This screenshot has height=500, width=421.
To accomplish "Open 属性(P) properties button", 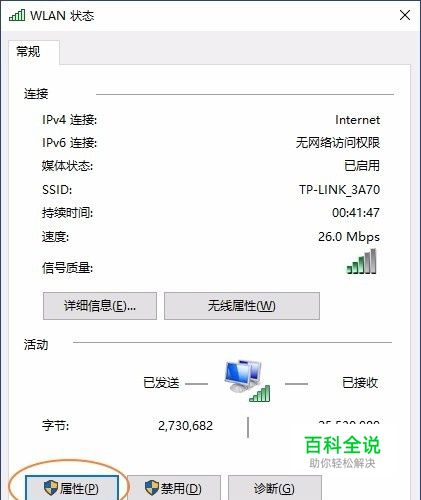I will tap(72, 488).
